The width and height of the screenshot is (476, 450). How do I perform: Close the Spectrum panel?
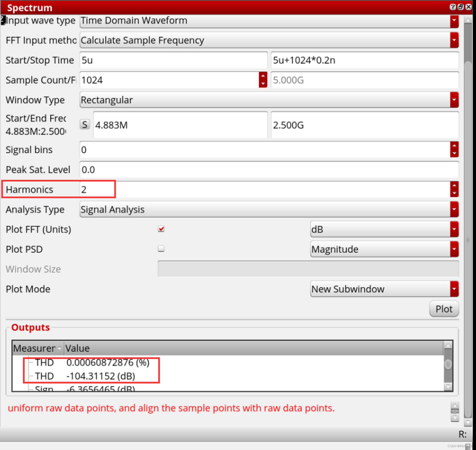click(469, 7)
